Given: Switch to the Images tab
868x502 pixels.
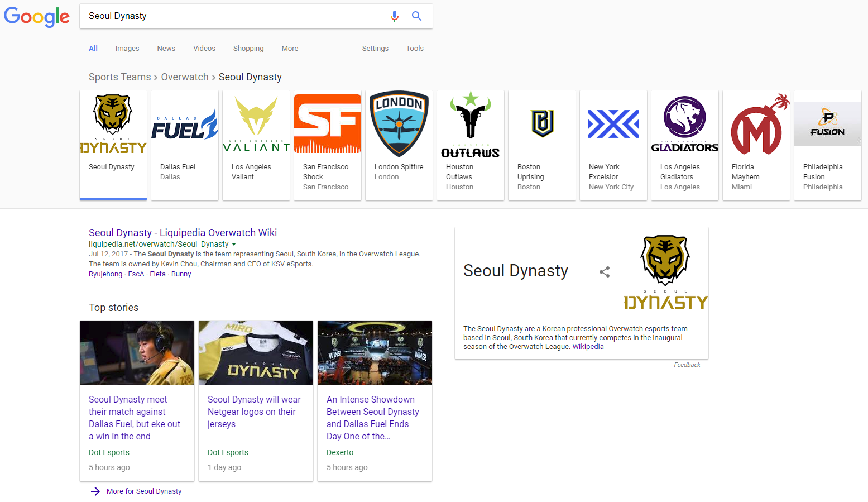Looking at the screenshot, I should 127,49.
